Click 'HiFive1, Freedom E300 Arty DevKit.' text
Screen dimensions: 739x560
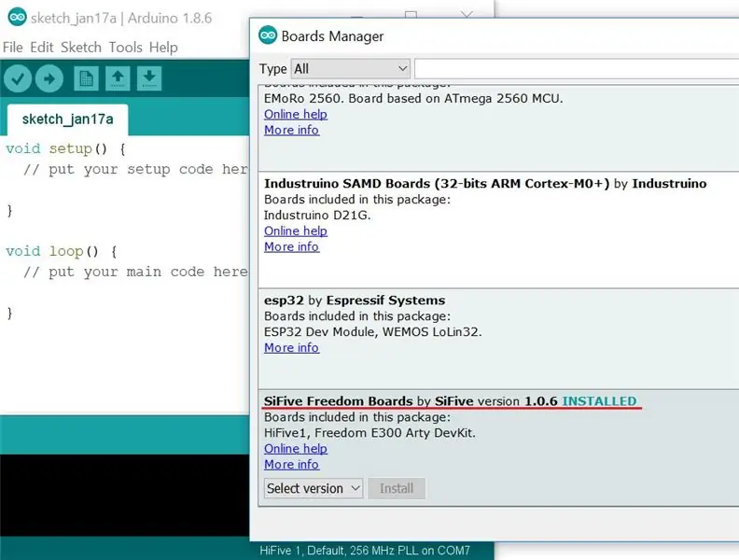coord(369,433)
